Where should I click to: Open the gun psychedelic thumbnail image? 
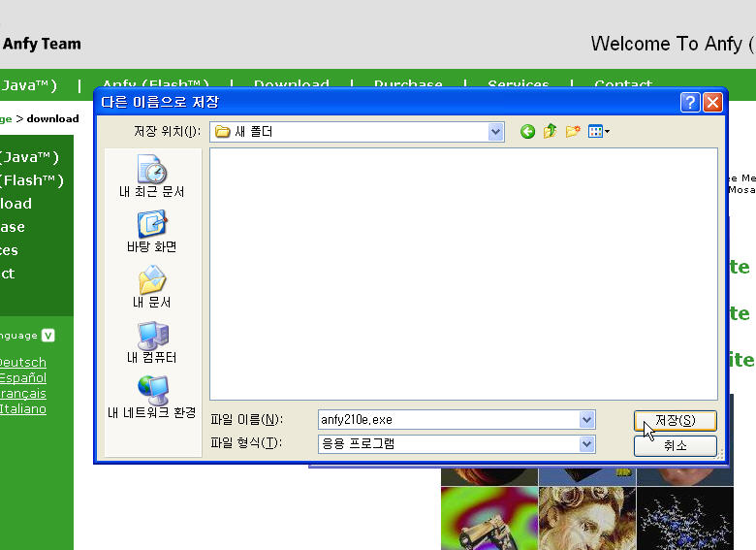pos(488,518)
